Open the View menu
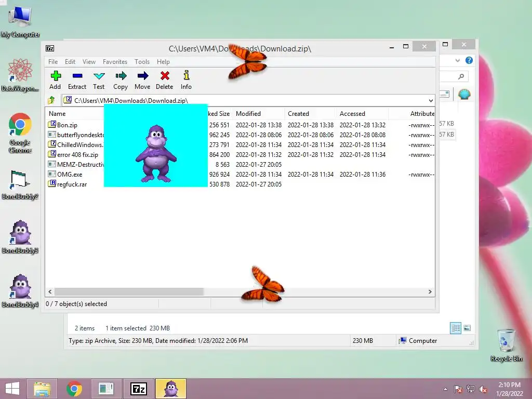Viewport: 532px width, 399px height. tap(89, 62)
